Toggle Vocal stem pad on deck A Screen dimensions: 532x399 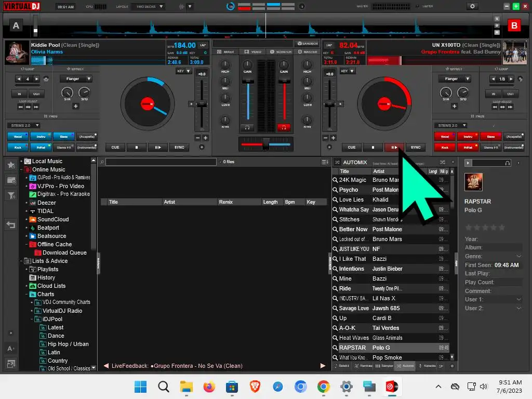click(x=18, y=137)
